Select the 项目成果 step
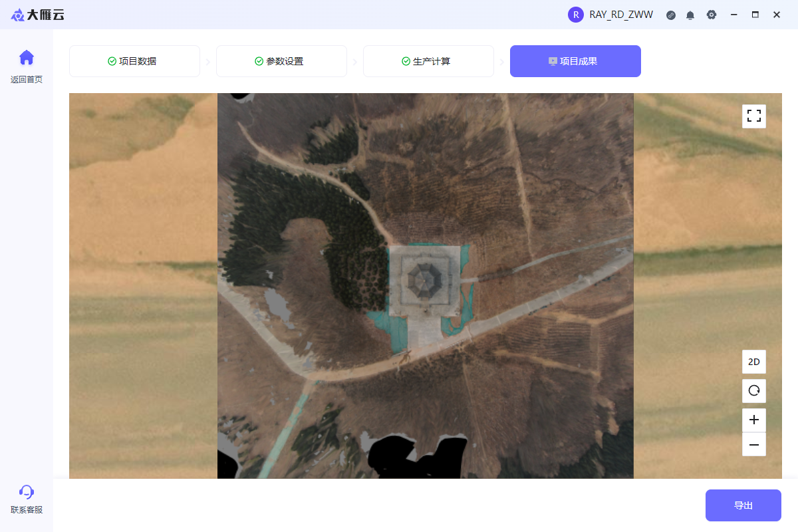Image resolution: width=798 pixels, height=532 pixels. click(x=575, y=61)
